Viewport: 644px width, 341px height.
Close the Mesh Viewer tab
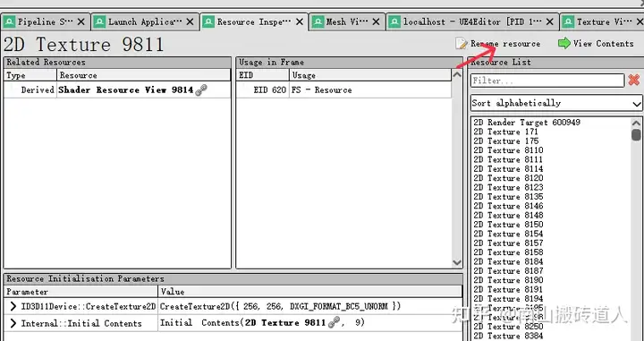pos(377,21)
